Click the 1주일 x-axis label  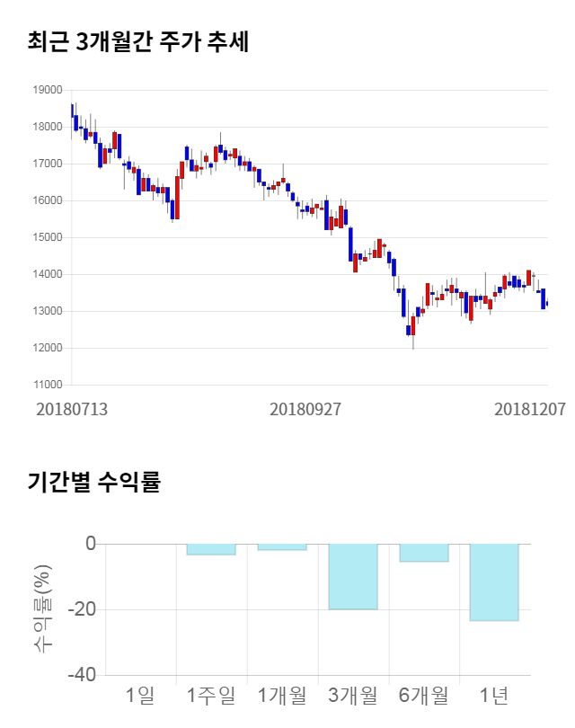(x=211, y=695)
